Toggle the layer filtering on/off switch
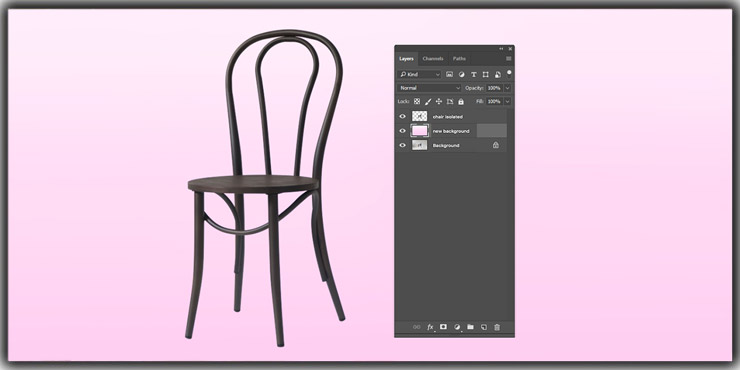The image size is (740, 370). pyautogui.click(x=509, y=74)
